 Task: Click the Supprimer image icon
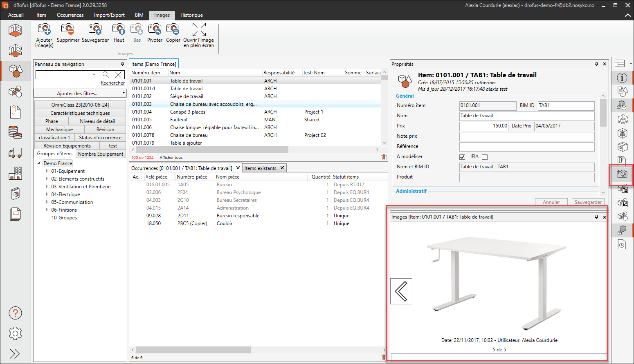click(68, 30)
